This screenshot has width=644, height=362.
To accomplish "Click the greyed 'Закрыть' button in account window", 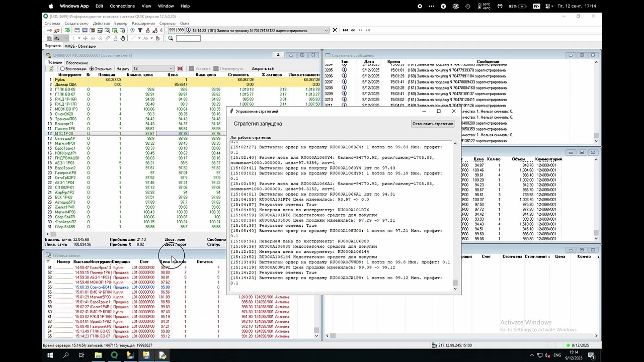I will [199, 68].
